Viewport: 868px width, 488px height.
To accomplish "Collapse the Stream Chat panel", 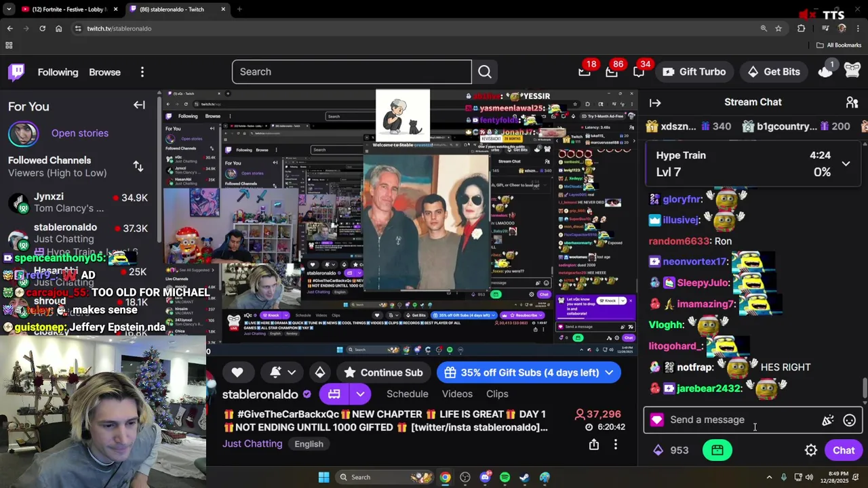I will click(655, 103).
